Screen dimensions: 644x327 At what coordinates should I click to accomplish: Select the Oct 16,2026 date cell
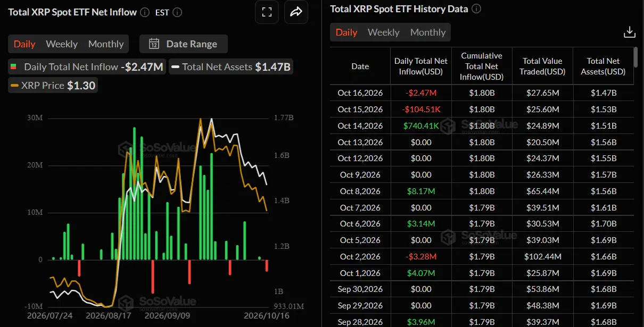pos(360,93)
